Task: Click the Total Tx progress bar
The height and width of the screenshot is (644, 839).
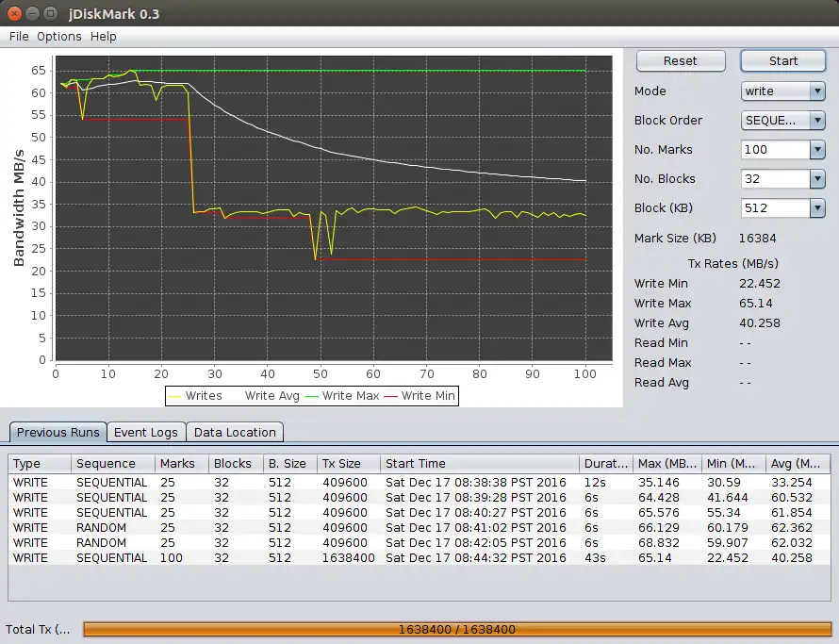Action: pos(456,629)
